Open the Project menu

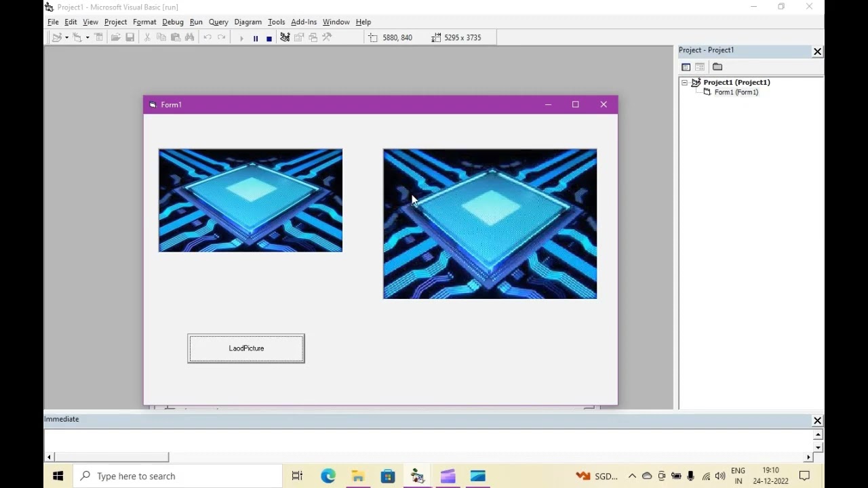115,22
